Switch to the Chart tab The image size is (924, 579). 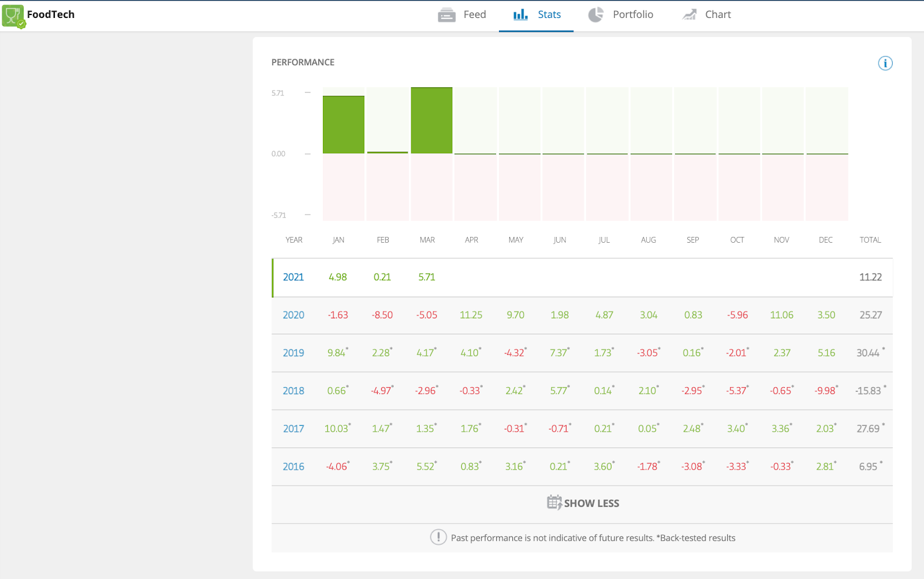tap(707, 15)
